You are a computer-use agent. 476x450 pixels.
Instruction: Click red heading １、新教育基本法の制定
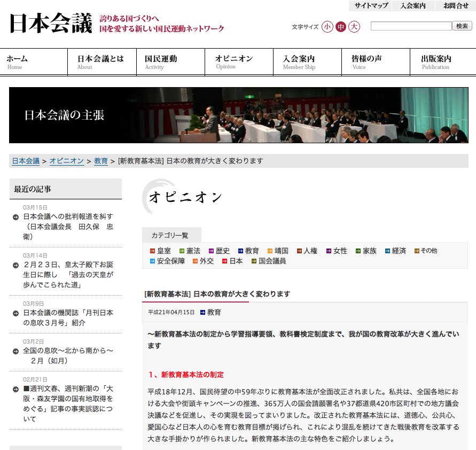pos(186,375)
